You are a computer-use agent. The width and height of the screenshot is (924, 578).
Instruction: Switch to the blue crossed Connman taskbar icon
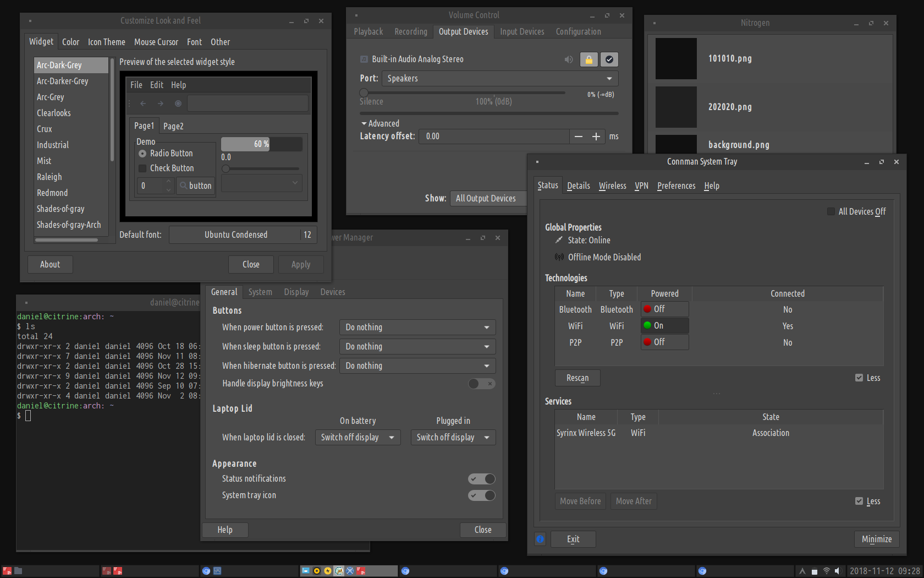[x=350, y=571]
